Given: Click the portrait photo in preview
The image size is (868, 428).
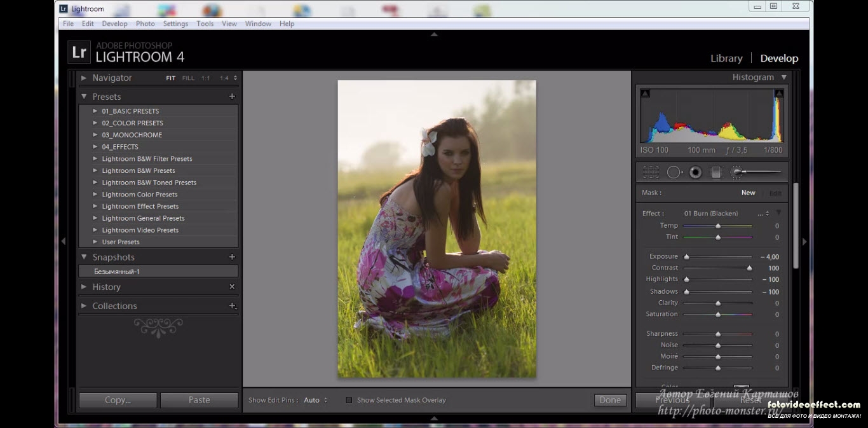Looking at the screenshot, I should [437, 229].
